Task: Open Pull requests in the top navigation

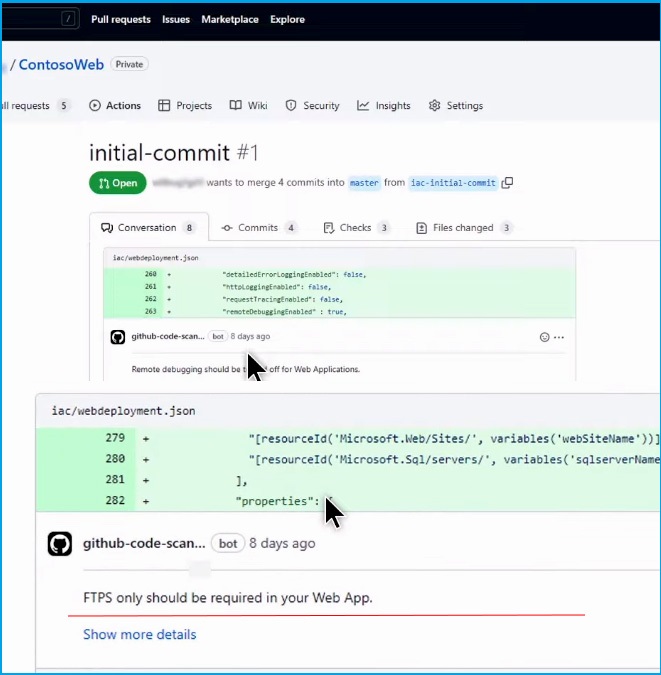Action: pos(121,19)
